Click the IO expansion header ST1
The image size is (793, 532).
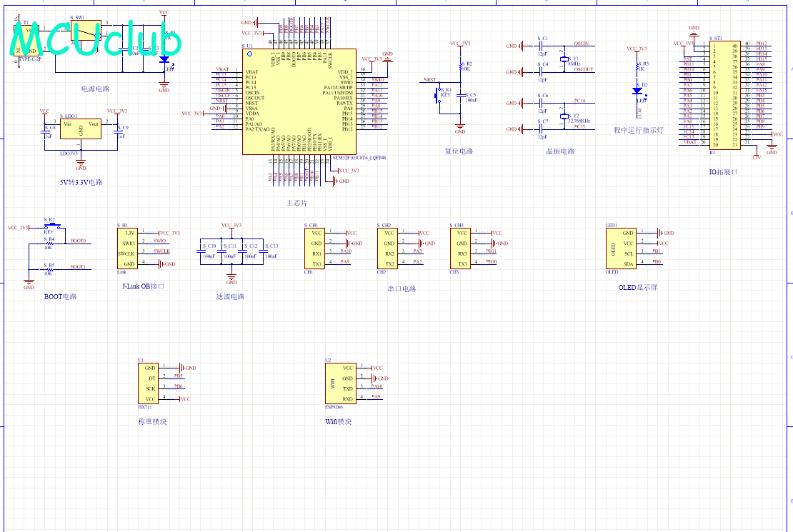pyautogui.click(x=726, y=94)
